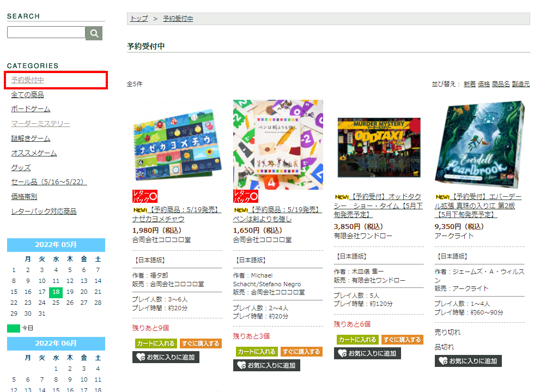This screenshot has width=546, height=392.
Task: Click 残りあと6個 stock text
Action: click(352, 324)
